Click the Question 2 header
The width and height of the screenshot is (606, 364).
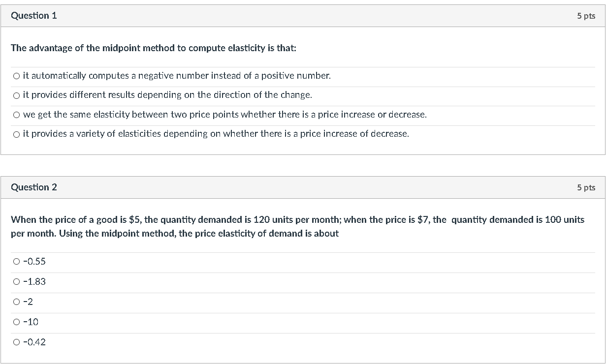[x=33, y=187]
